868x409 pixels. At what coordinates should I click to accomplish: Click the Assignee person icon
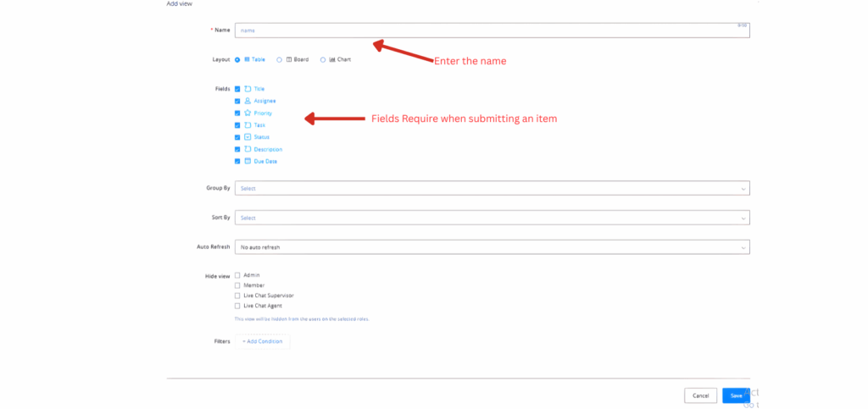[248, 101]
